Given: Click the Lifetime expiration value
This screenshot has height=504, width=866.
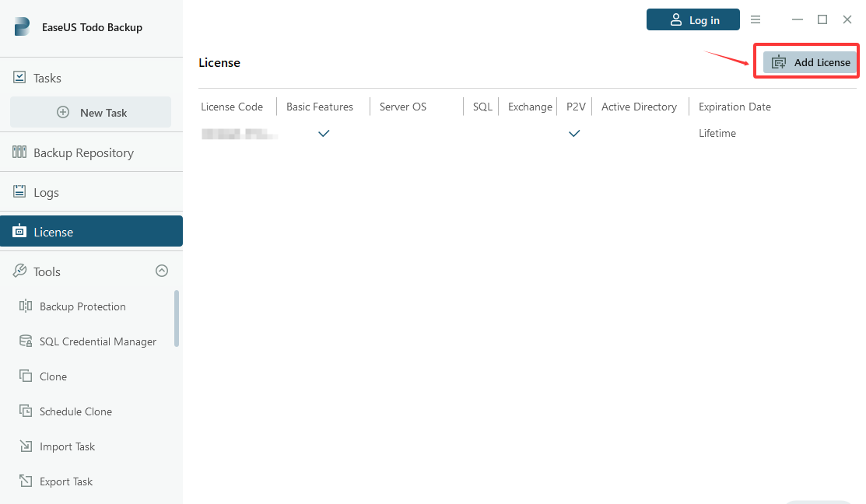Looking at the screenshot, I should click(x=717, y=133).
